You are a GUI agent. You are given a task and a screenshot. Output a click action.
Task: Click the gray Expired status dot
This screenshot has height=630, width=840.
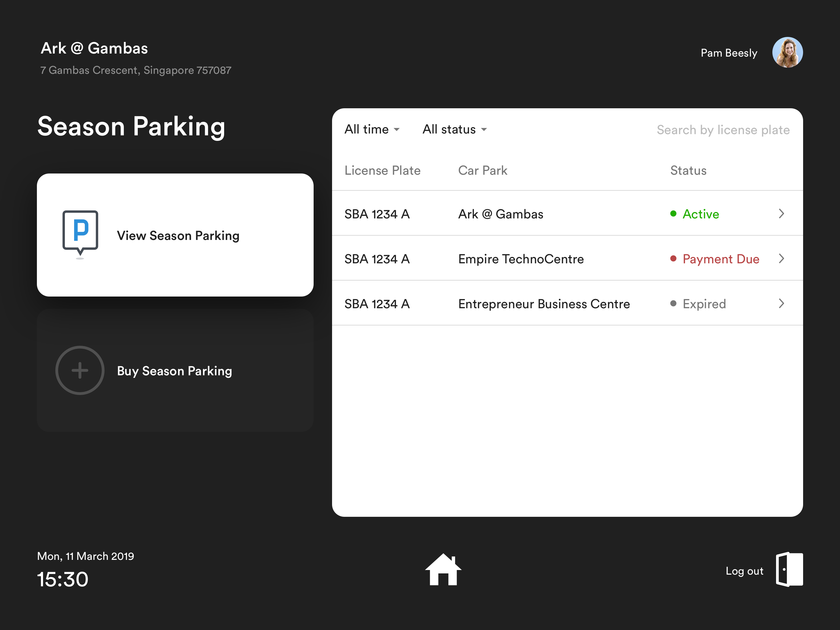point(673,304)
